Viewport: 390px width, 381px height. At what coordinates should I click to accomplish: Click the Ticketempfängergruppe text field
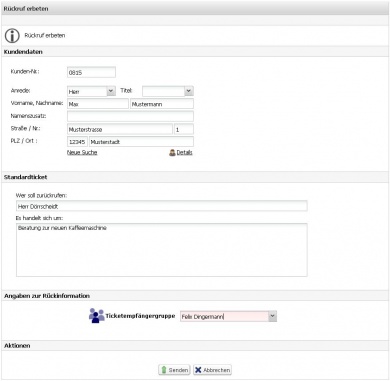(x=224, y=316)
